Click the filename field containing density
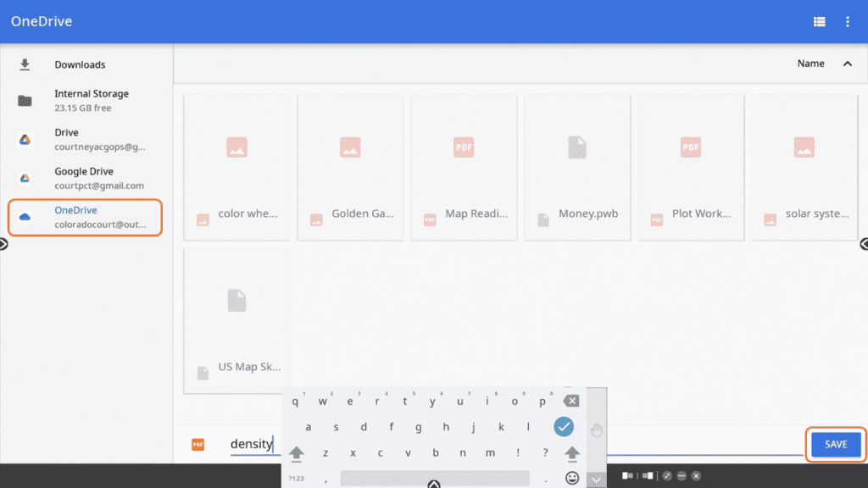868x488 pixels. (251, 444)
